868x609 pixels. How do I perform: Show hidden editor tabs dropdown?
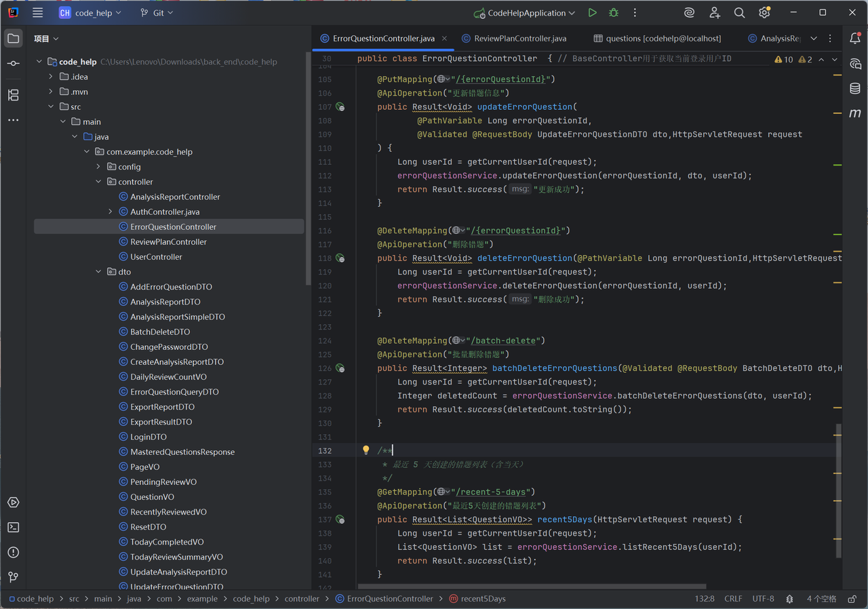814,39
